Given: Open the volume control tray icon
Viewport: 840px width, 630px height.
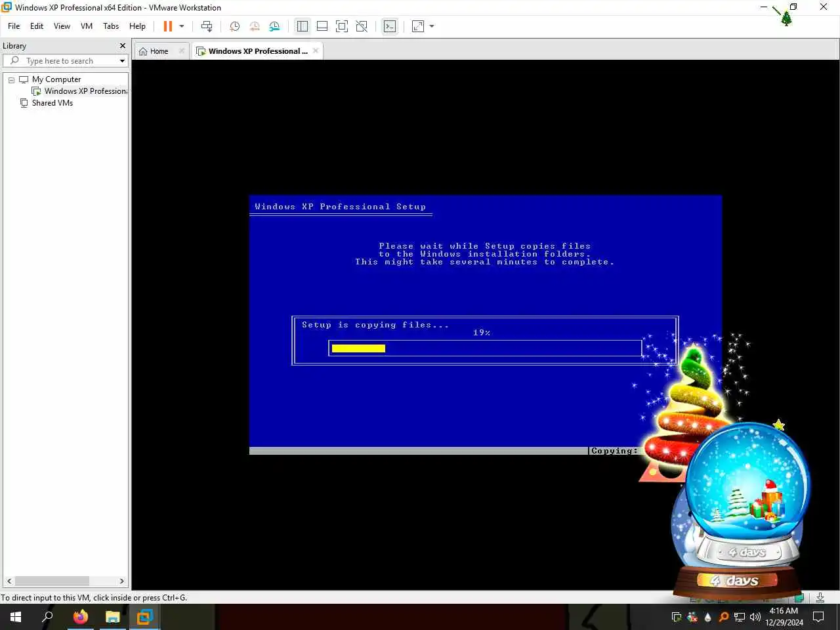Looking at the screenshot, I should [755, 617].
